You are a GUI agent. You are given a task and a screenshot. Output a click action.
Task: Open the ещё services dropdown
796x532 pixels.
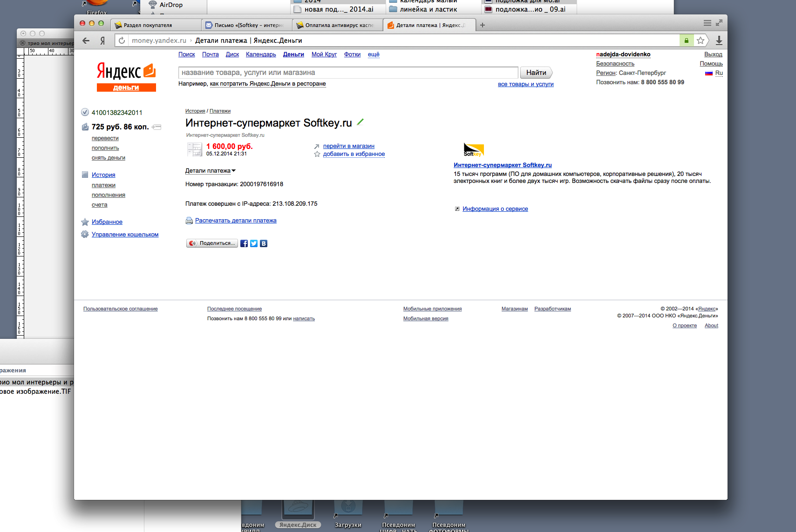click(374, 54)
